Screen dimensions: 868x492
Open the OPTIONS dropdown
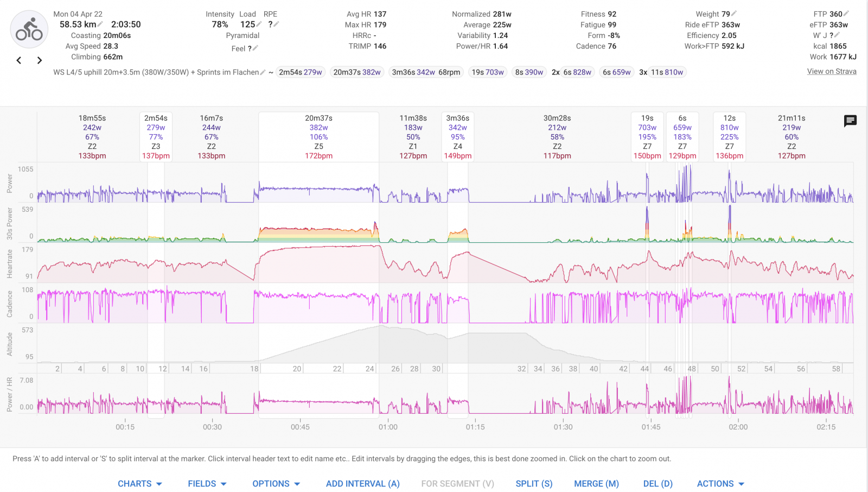tap(276, 483)
